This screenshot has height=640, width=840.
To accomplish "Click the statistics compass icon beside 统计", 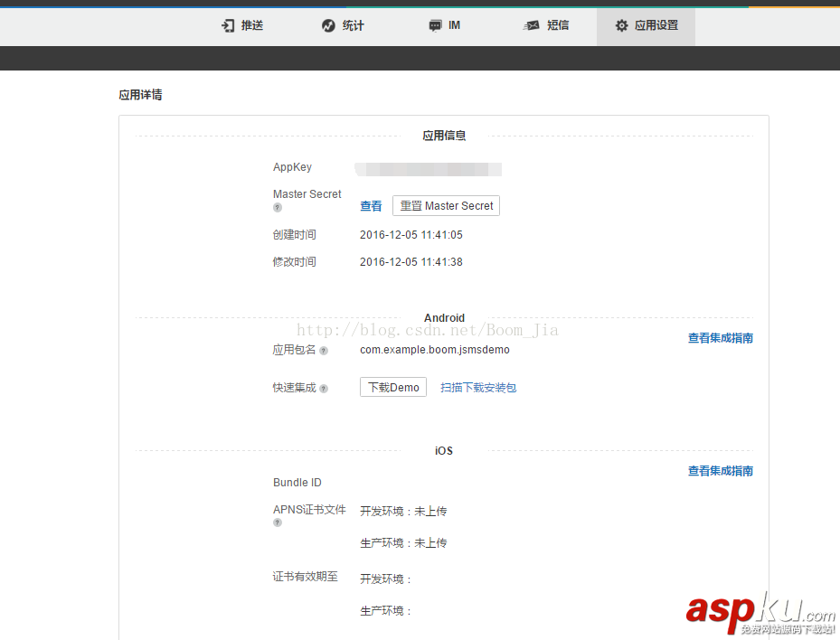I will coord(327,25).
